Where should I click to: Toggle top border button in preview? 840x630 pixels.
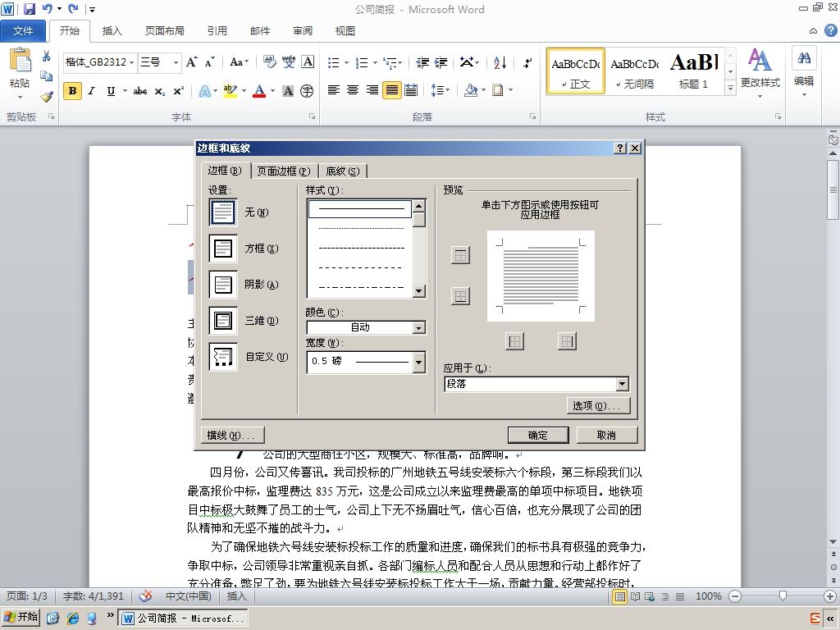(x=460, y=256)
